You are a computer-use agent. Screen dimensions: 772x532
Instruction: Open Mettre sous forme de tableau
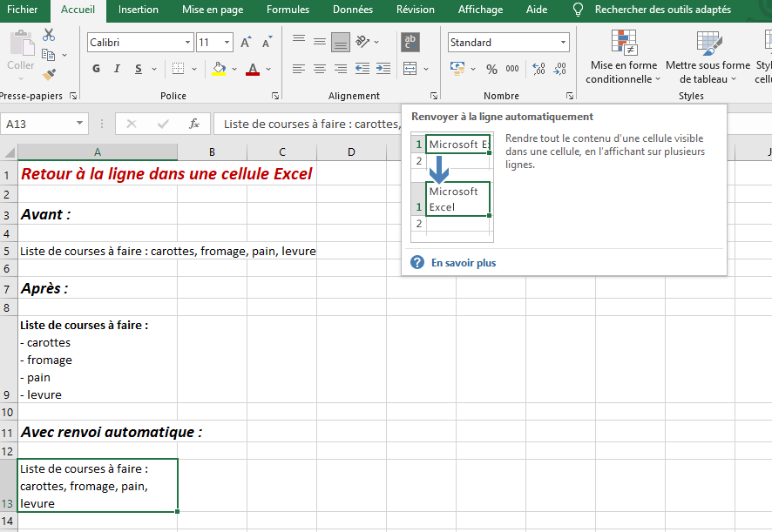(x=708, y=57)
